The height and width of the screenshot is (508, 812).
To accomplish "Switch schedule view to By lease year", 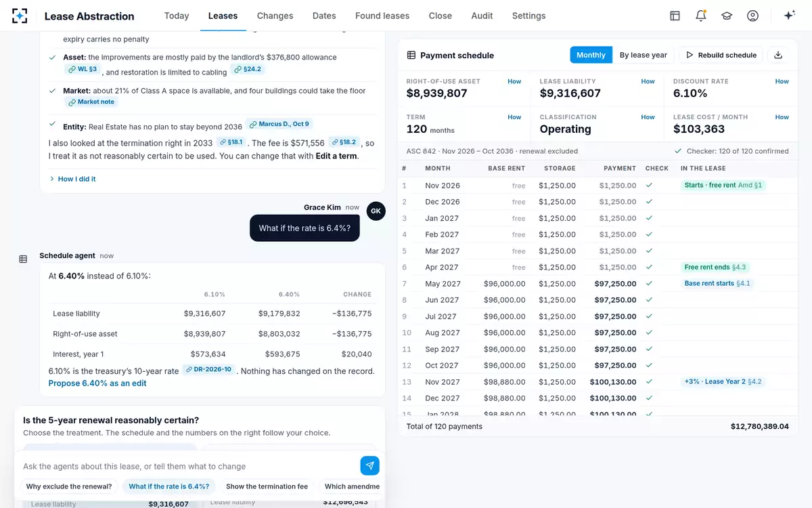I will pyautogui.click(x=644, y=55).
